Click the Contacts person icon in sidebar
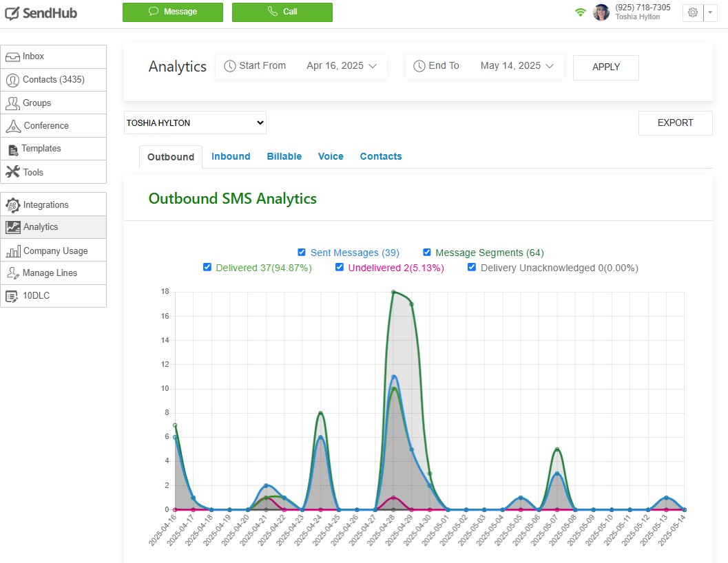 [12, 80]
